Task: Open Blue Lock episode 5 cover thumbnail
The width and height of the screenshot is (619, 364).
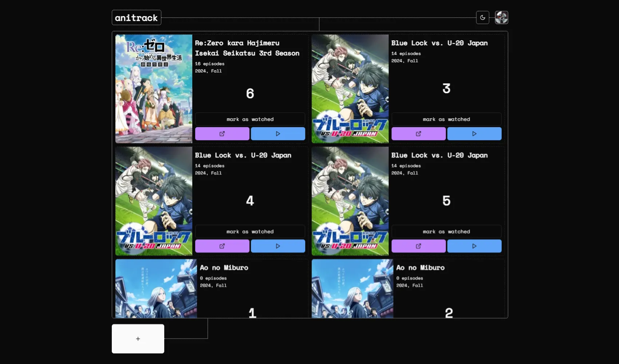Action: tap(350, 201)
